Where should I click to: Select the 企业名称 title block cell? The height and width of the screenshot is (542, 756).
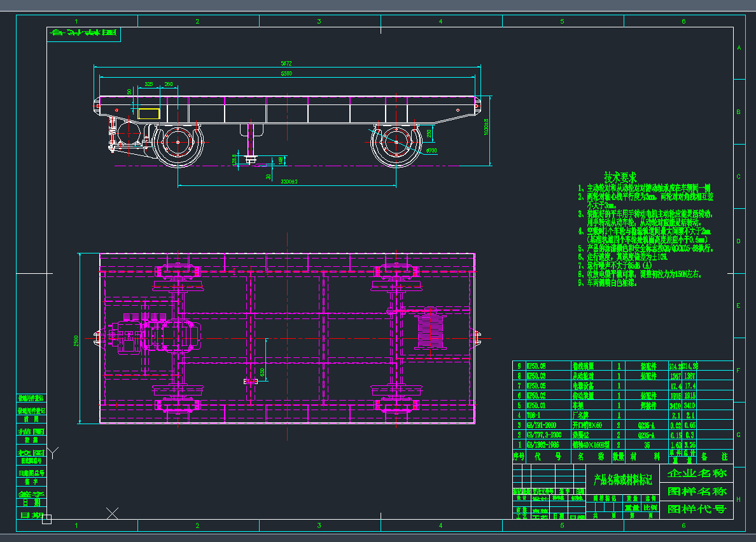pos(696,473)
